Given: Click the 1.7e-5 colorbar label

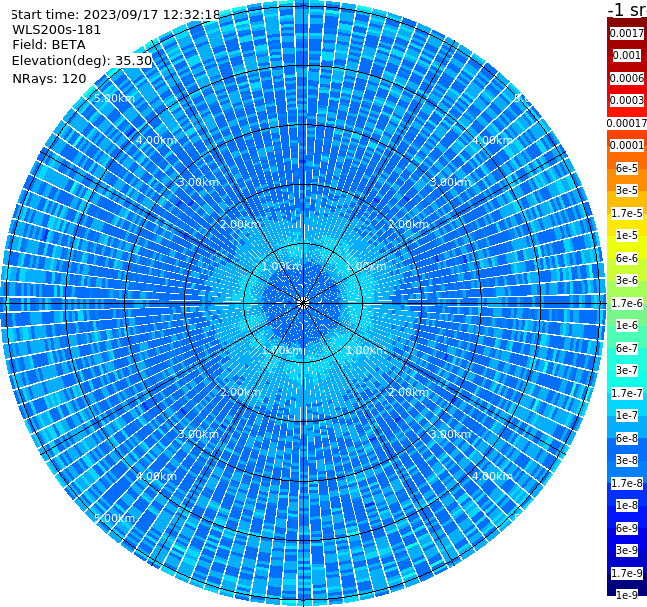Looking at the screenshot, I should pos(627,213).
